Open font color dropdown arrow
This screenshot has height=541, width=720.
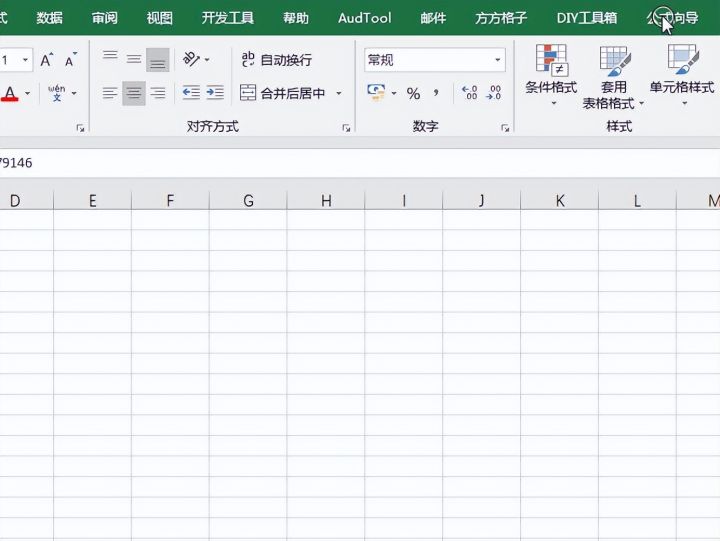click(x=28, y=94)
